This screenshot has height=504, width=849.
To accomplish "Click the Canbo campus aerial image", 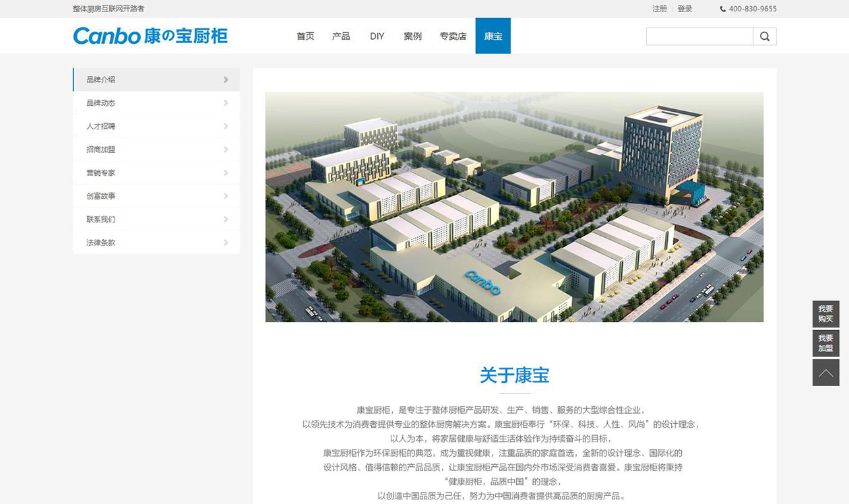I will [x=514, y=207].
